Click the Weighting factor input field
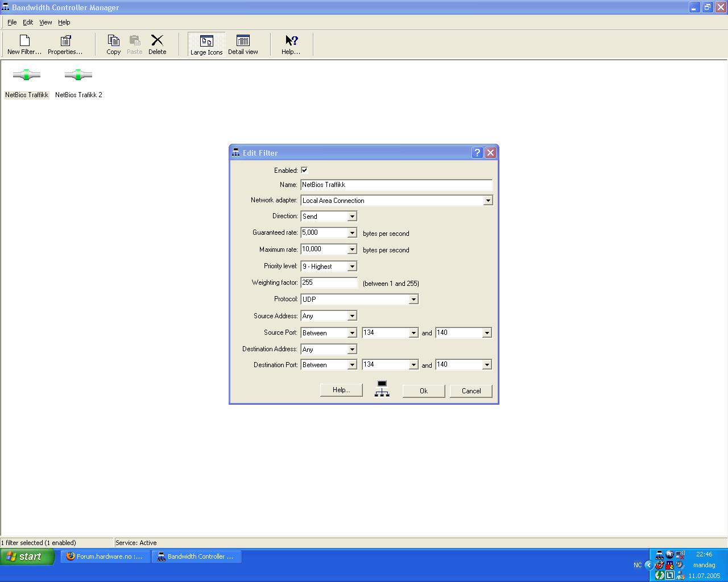The height and width of the screenshot is (582, 728). tap(329, 282)
